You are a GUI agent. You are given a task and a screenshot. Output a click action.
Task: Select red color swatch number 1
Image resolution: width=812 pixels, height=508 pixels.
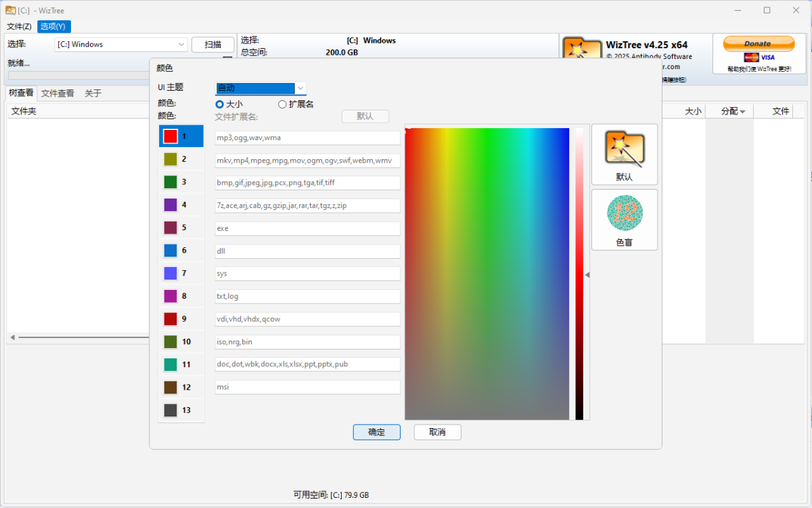click(171, 136)
